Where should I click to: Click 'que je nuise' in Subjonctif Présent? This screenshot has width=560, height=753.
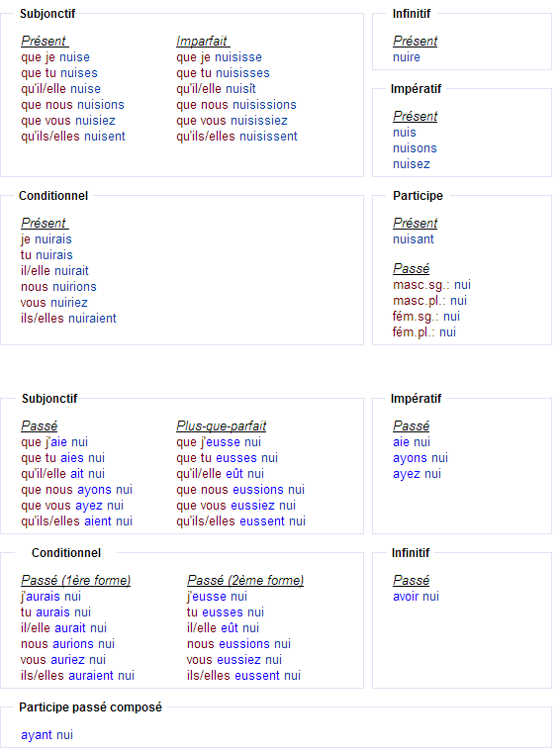pos(55,57)
